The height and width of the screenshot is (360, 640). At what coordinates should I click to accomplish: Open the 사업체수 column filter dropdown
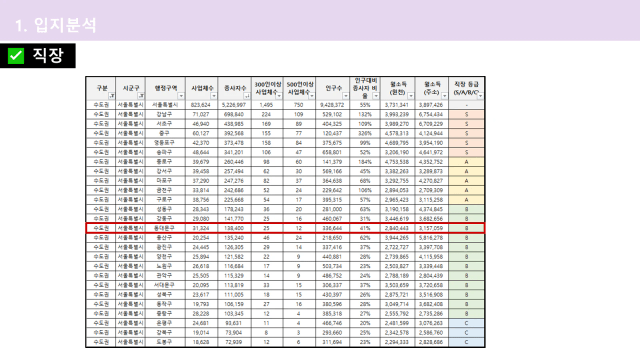click(x=214, y=96)
